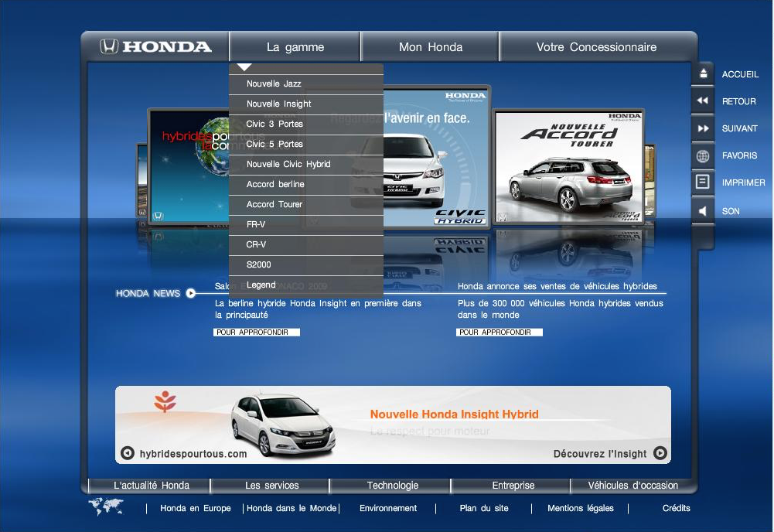Click Honda annonce ses ventes headline
774x532 pixels.
pos(557,286)
